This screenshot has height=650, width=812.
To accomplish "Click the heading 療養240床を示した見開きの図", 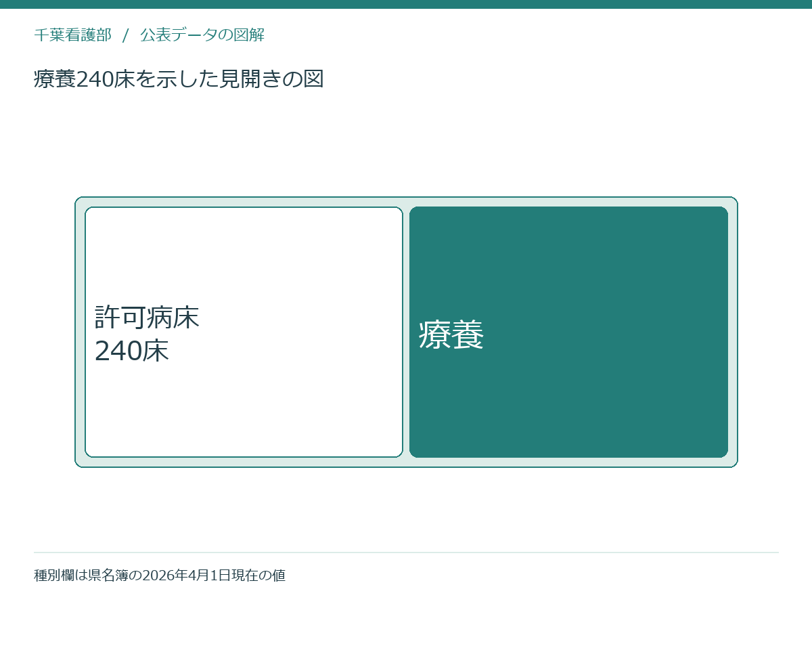I will coord(179,79).
